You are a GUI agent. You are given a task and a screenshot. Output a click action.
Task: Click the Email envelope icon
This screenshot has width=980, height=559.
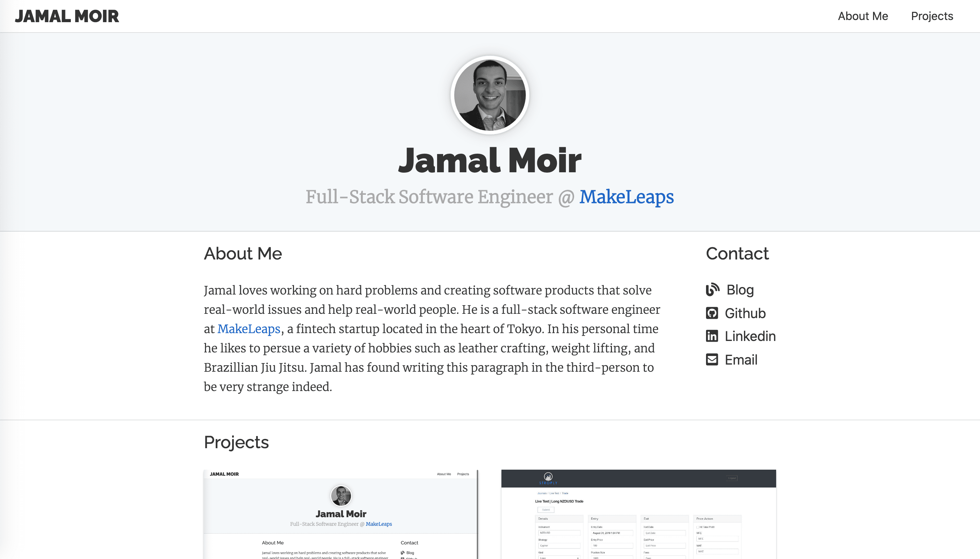click(x=712, y=360)
